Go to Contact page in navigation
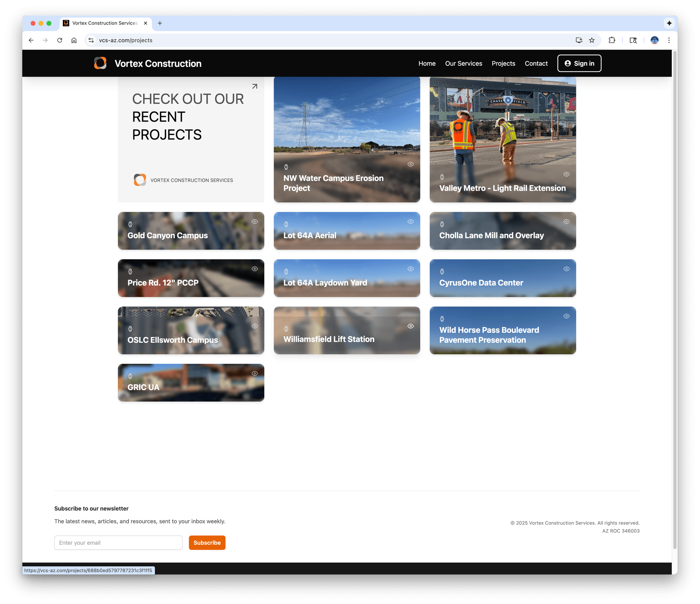Image resolution: width=700 pixels, height=604 pixels. (x=536, y=64)
